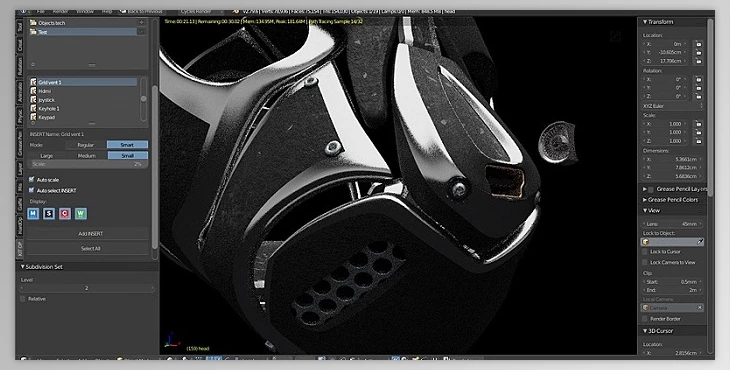Click the minus button beside Test

click(x=142, y=32)
